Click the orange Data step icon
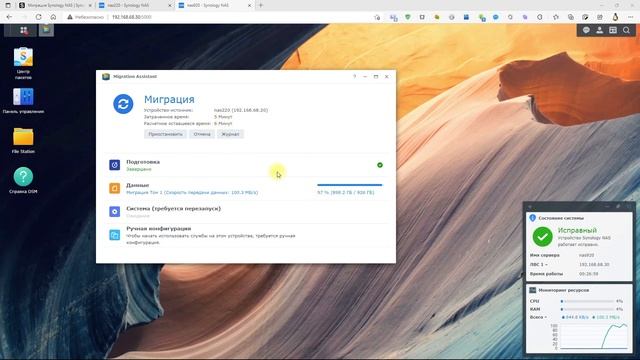Image resolution: width=640 pixels, height=360 pixels. click(x=115, y=188)
